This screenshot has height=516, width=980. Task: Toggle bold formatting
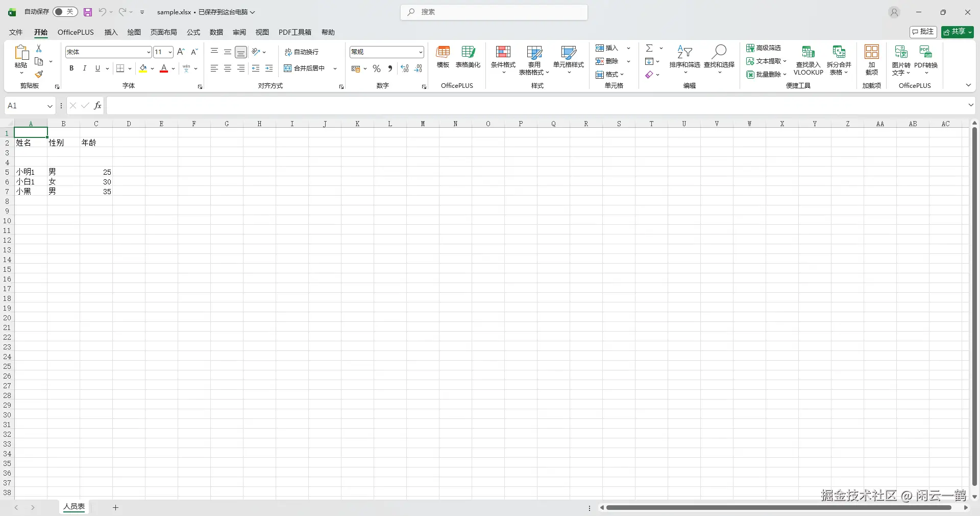(71, 68)
